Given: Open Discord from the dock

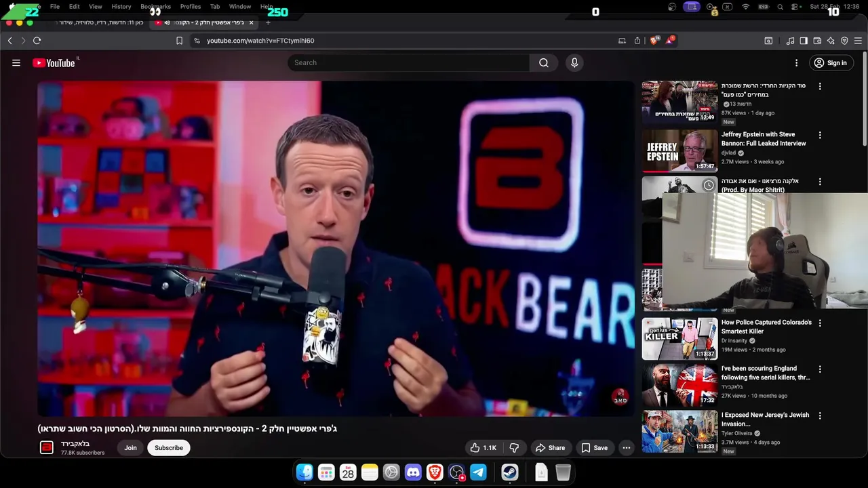Looking at the screenshot, I should [x=413, y=472].
